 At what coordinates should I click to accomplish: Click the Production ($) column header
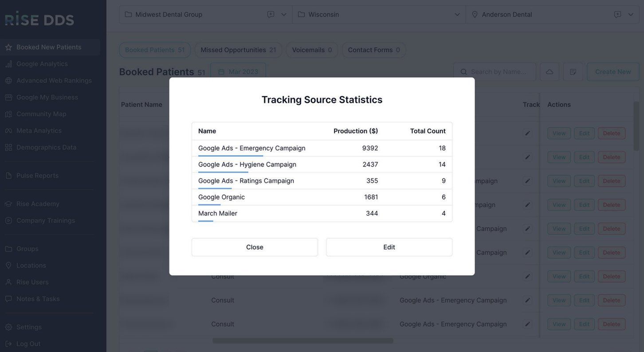[x=356, y=131]
